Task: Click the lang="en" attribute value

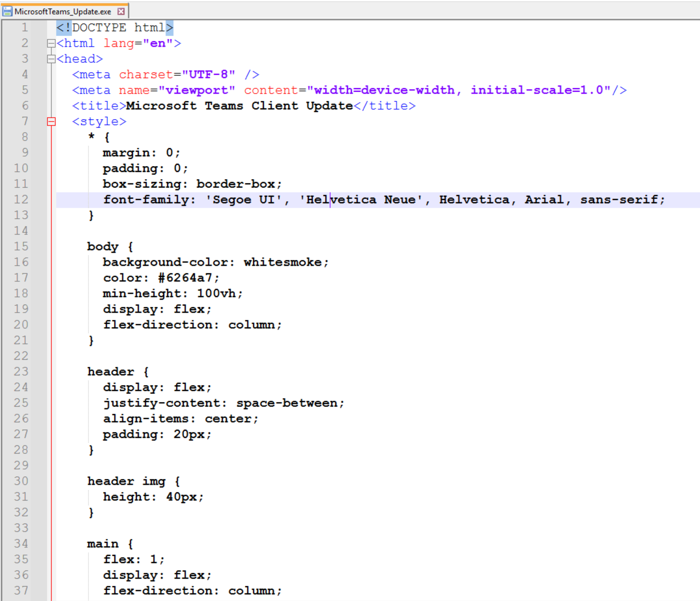Action: (x=158, y=43)
